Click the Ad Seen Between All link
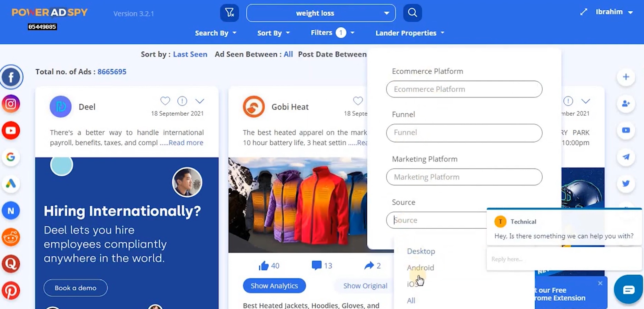 click(x=288, y=54)
